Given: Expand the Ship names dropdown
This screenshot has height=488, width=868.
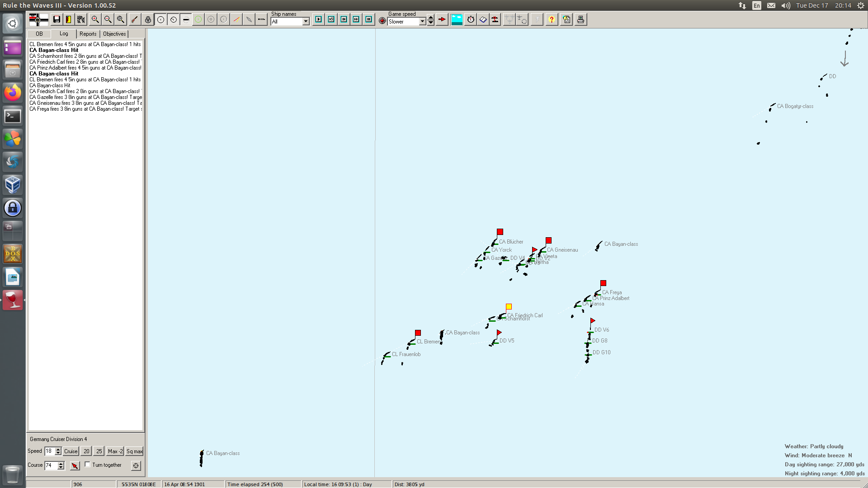Looking at the screenshot, I should point(306,22).
